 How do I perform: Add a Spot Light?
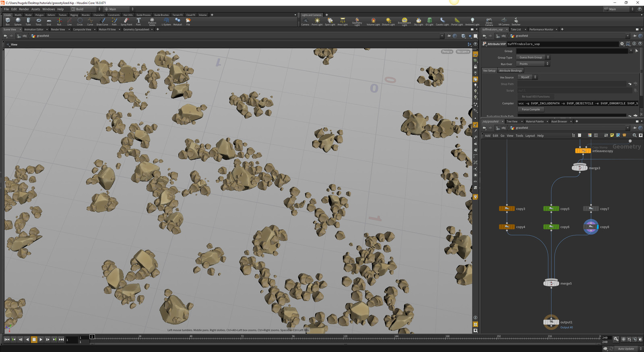330,21
